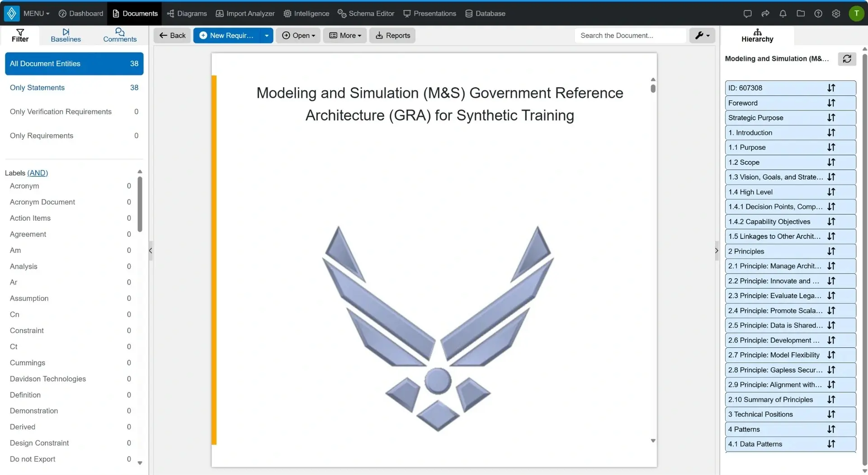868x475 pixels.
Task: Select the Hierarchy tab
Action: click(x=757, y=35)
